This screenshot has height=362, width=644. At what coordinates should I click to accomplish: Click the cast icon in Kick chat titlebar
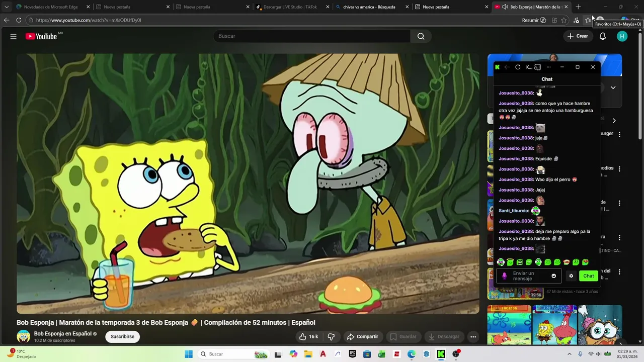pyautogui.click(x=537, y=67)
